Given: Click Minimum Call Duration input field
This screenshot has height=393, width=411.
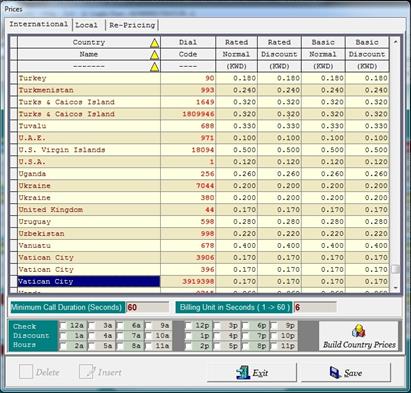Looking at the screenshot, I should (147, 307).
